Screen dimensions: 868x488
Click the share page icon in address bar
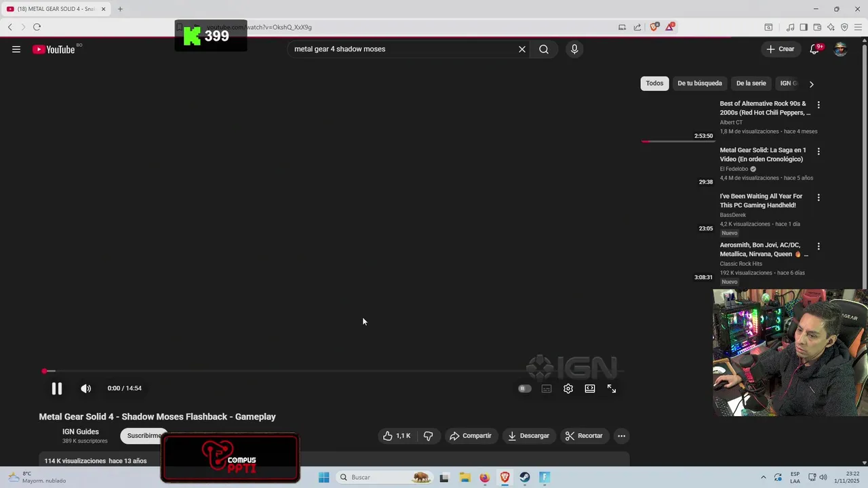(637, 27)
